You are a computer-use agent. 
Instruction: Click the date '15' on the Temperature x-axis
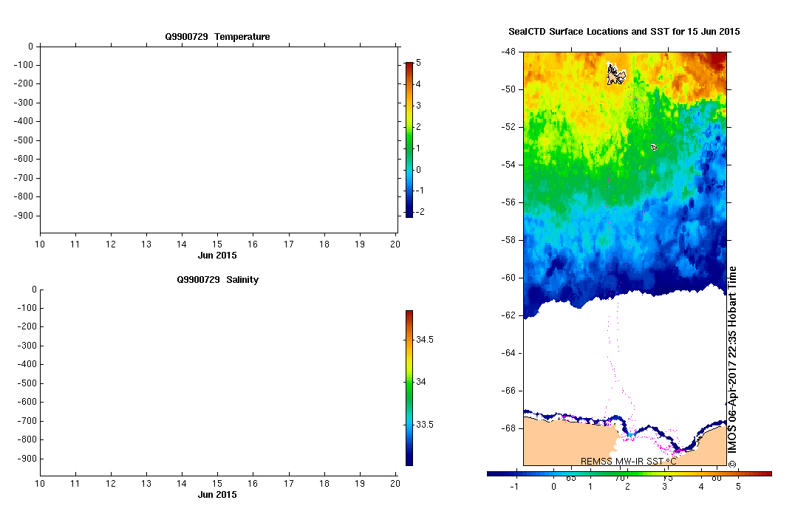click(x=217, y=244)
